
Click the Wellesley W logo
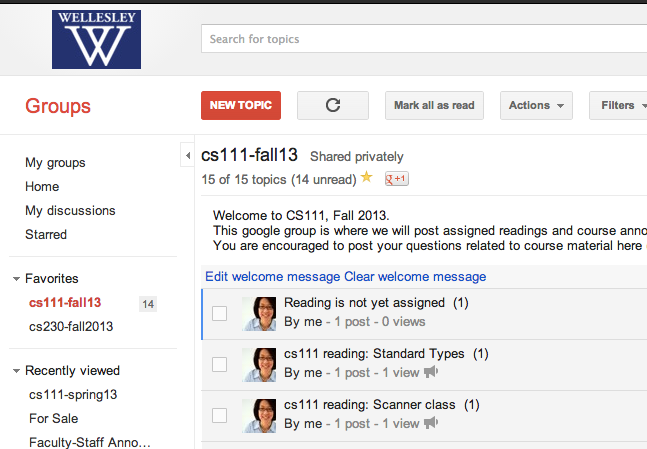[96, 39]
